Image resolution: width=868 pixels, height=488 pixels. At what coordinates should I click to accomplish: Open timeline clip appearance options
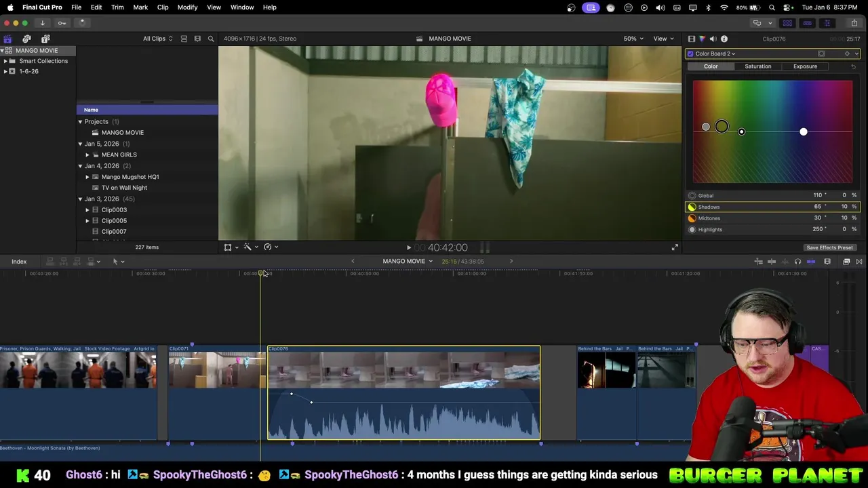(x=827, y=262)
